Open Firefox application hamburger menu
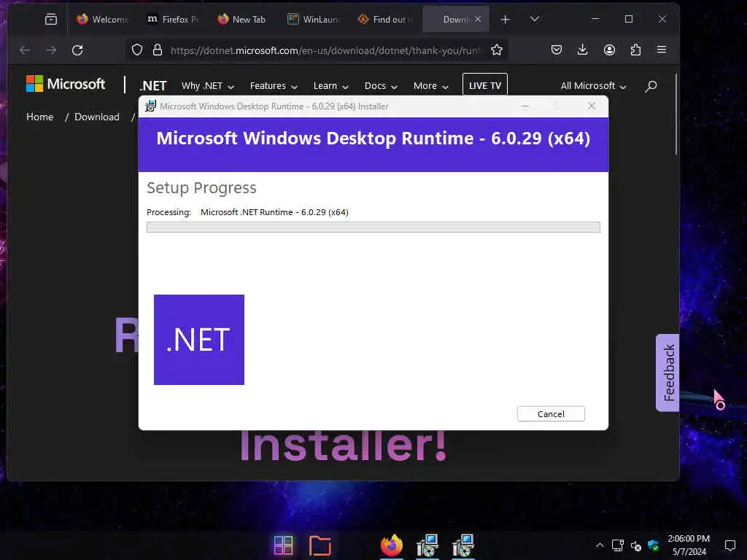The height and width of the screenshot is (560, 747). point(661,50)
